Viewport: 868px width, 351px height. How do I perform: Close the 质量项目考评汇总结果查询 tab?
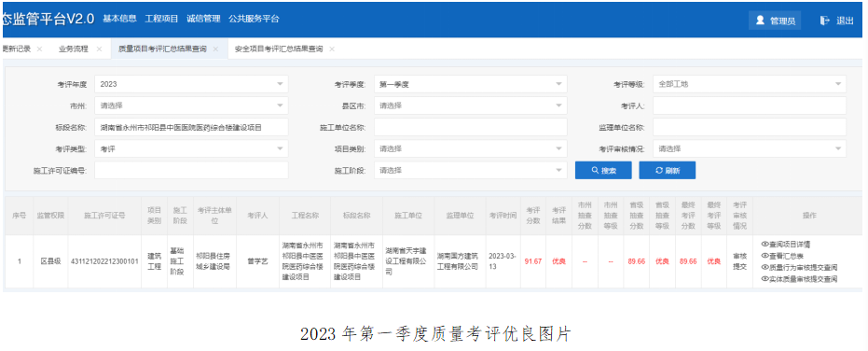[x=215, y=49]
